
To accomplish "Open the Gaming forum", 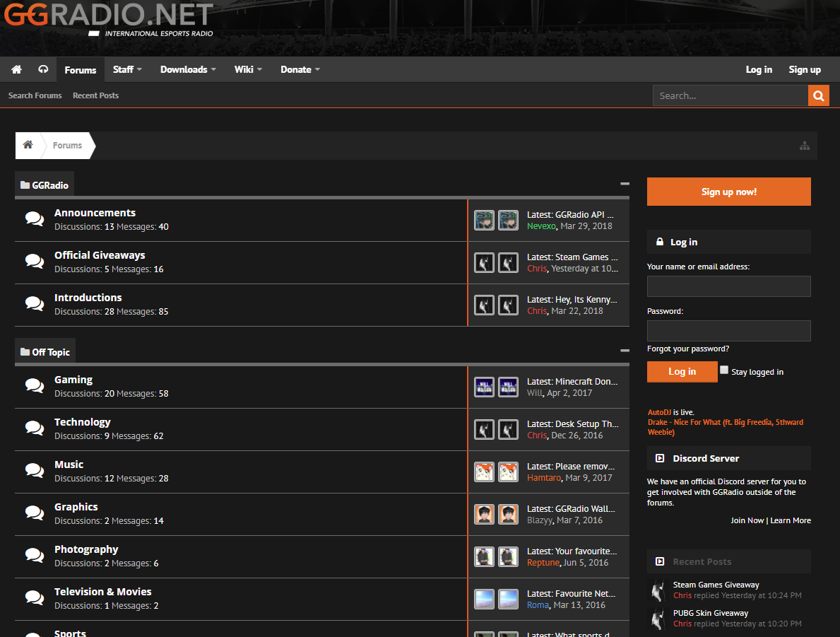I will pyautogui.click(x=73, y=380).
